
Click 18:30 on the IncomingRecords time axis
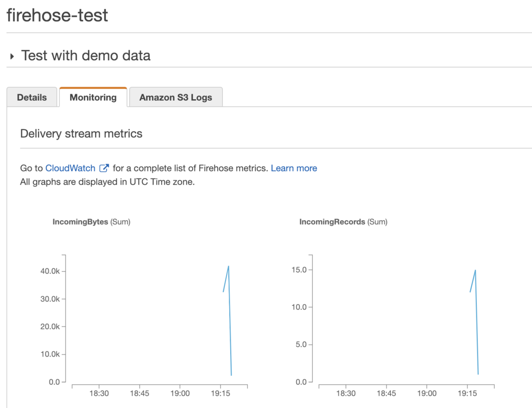coord(345,393)
